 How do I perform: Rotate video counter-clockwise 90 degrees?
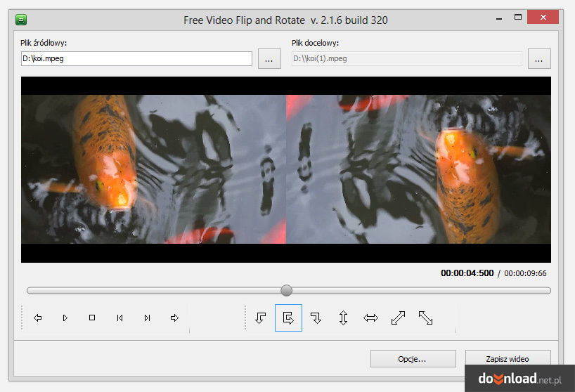coord(261,318)
